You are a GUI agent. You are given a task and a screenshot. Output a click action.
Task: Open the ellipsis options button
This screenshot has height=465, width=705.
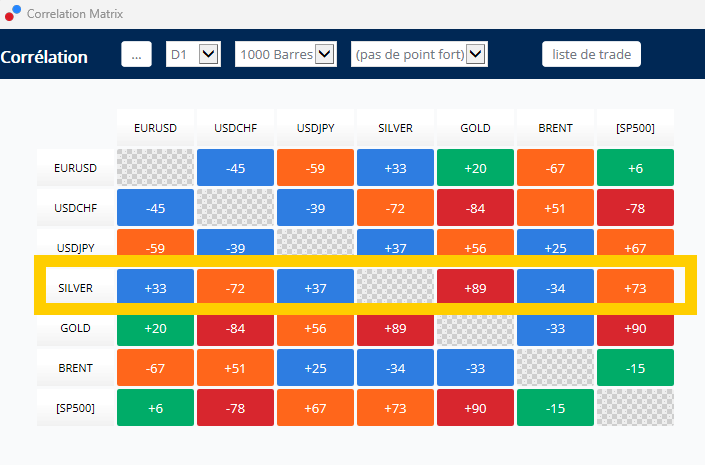(x=136, y=54)
